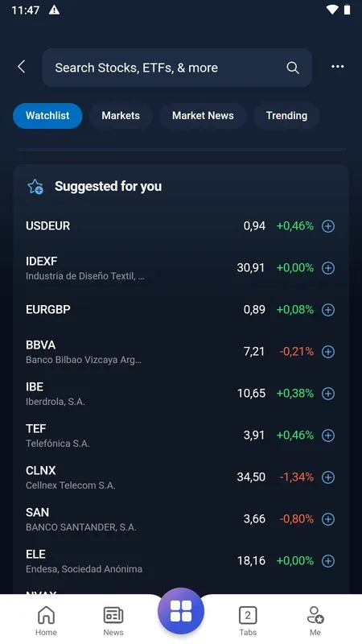Go to the Me profile icon
This screenshot has height=644, width=362.
click(315, 621)
